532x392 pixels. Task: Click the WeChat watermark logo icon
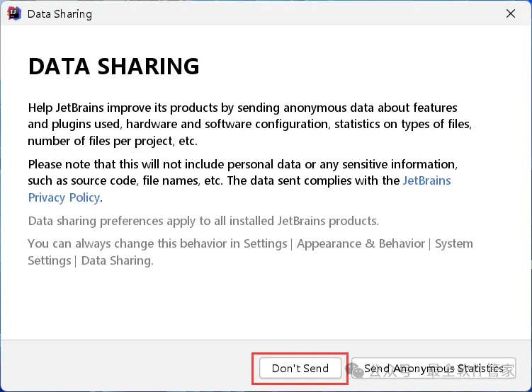(x=354, y=369)
